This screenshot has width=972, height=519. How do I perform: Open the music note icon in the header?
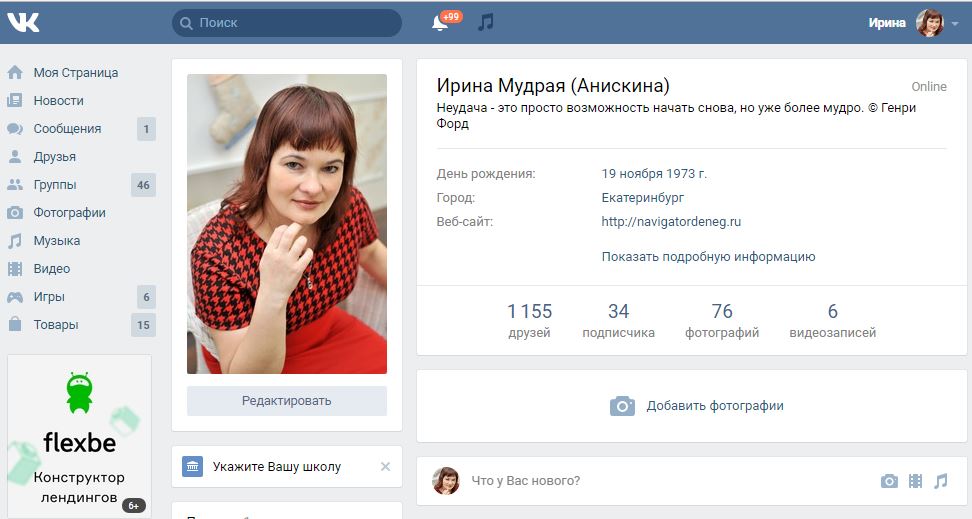coord(486,22)
